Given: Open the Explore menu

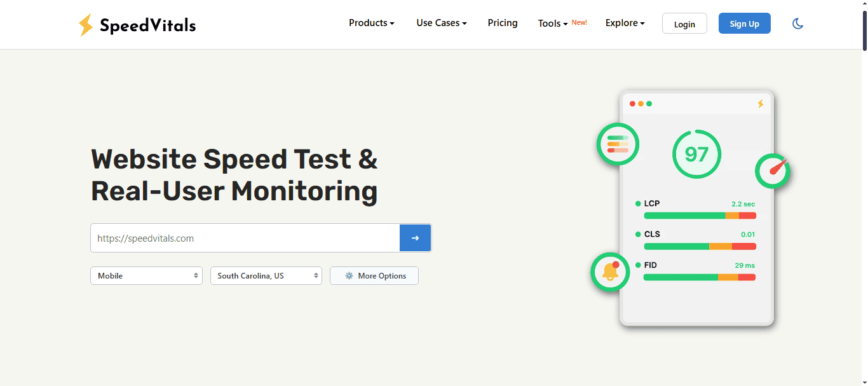Looking at the screenshot, I should tap(625, 23).
